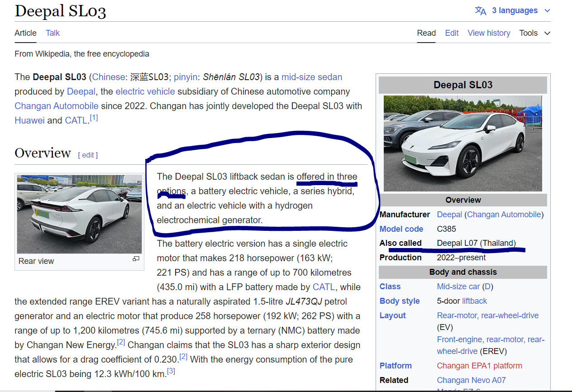Switch to the Talk tab
Image resolution: width=572 pixels, height=392 pixels.
[x=52, y=33]
